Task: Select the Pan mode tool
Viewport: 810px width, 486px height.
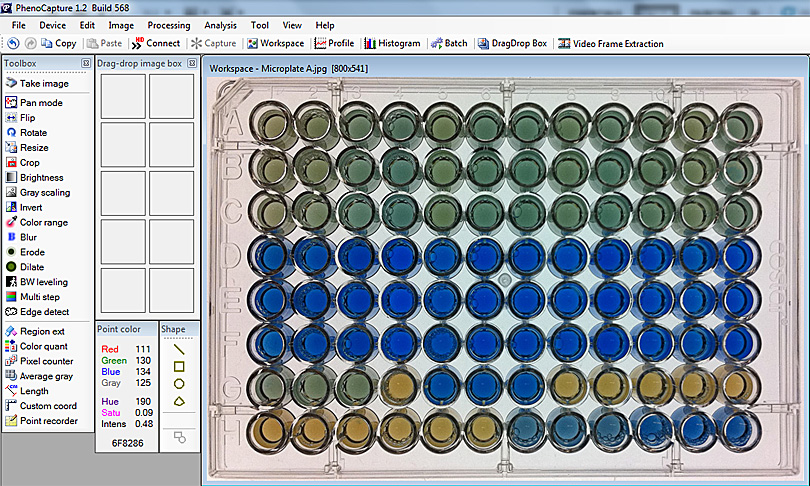Action: coord(40,103)
